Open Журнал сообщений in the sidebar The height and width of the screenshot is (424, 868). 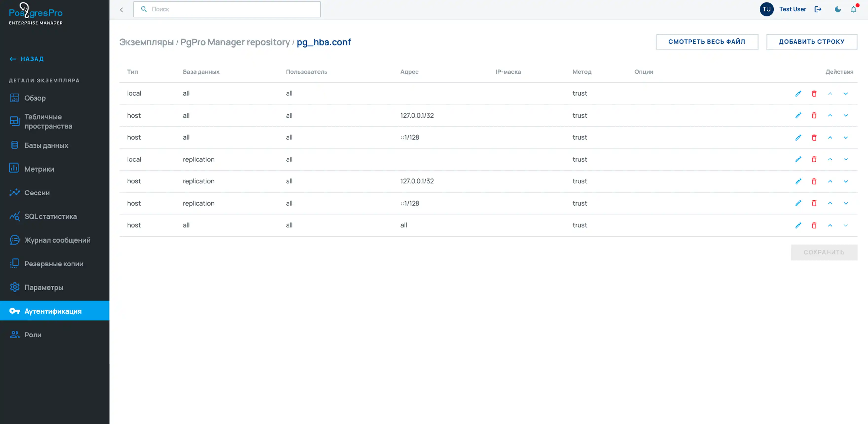coord(57,240)
